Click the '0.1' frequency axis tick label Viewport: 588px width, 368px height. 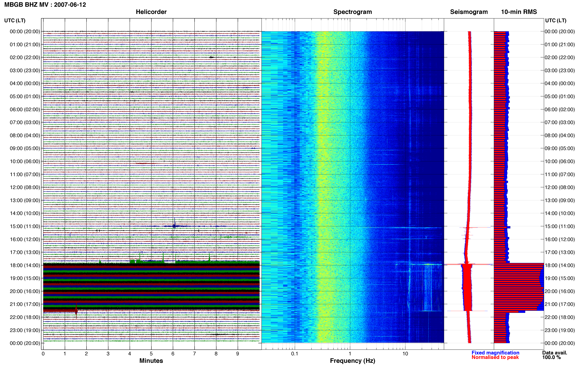tap(295, 354)
